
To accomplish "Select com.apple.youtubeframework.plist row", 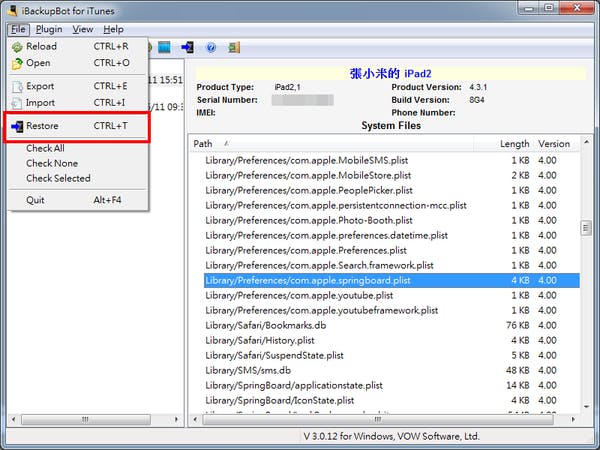I will [x=392, y=310].
